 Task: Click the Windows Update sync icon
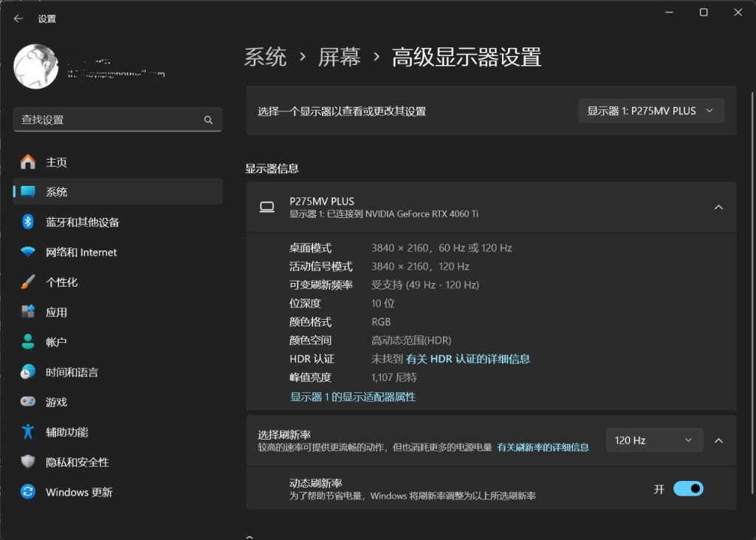28,492
